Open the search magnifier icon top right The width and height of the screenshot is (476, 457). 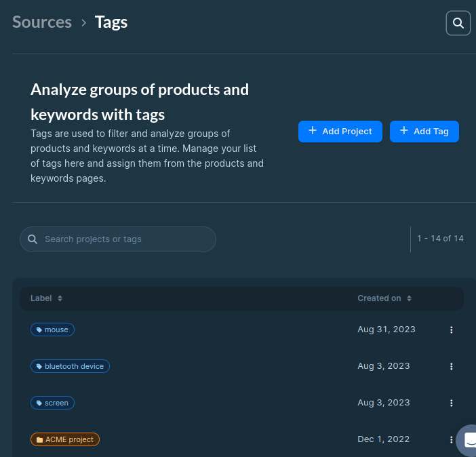(x=458, y=23)
